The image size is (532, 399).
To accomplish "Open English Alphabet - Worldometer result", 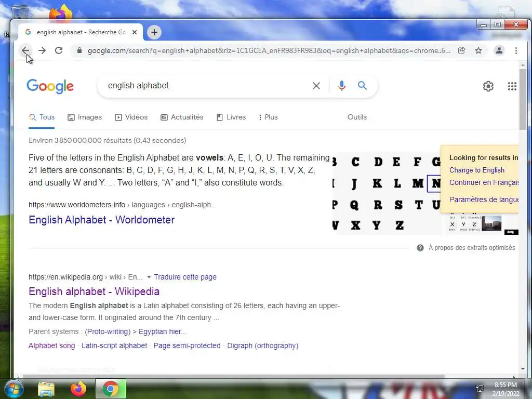I will (x=101, y=220).
